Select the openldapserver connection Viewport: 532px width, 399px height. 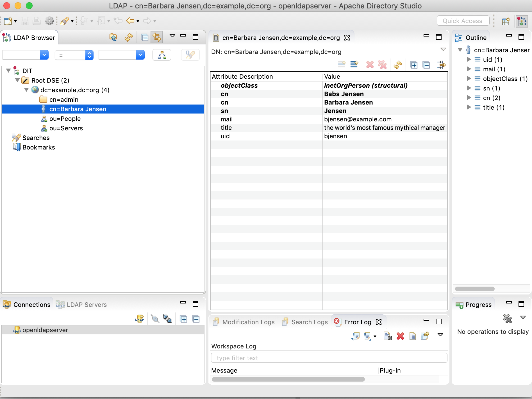click(x=45, y=330)
